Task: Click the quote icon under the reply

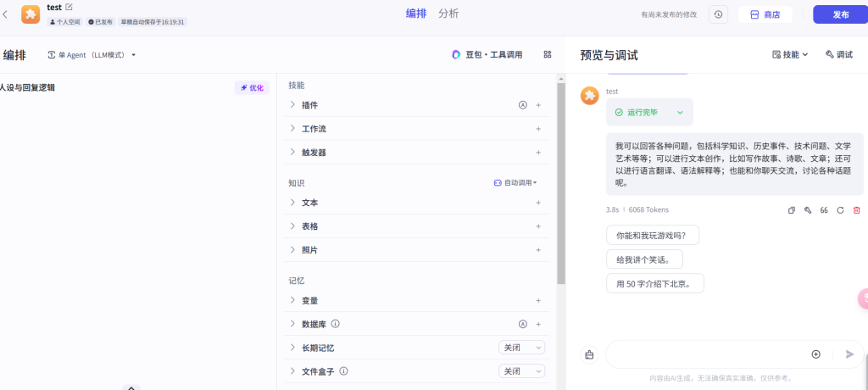Action: pos(824,210)
